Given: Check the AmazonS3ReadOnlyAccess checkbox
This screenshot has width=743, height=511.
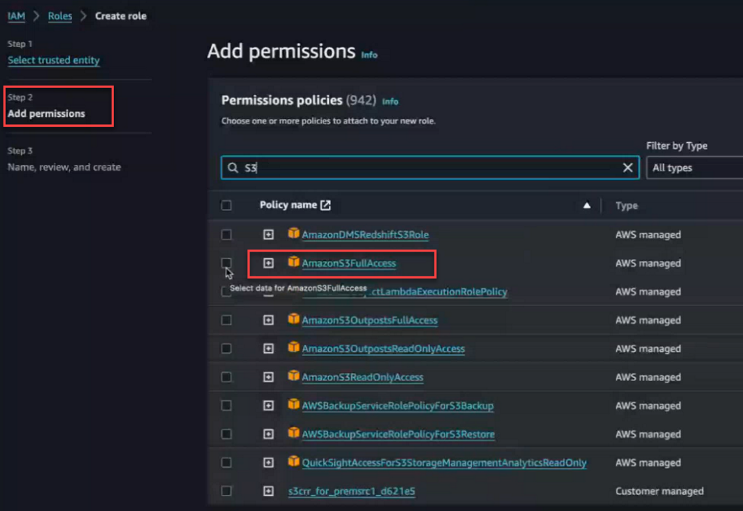Looking at the screenshot, I should pyautogui.click(x=227, y=377).
